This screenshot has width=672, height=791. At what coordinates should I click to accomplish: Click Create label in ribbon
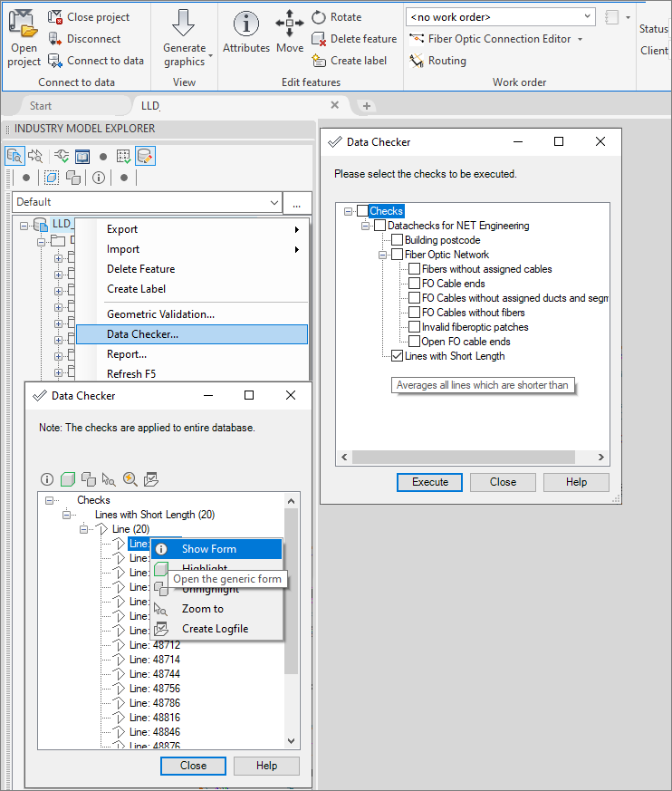click(x=350, y=61)
